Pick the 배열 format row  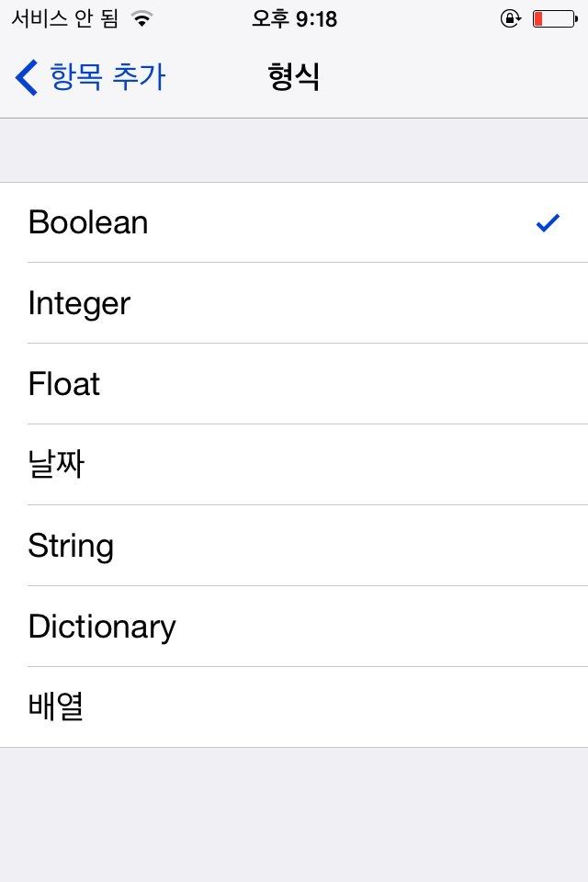coord(294,707)
